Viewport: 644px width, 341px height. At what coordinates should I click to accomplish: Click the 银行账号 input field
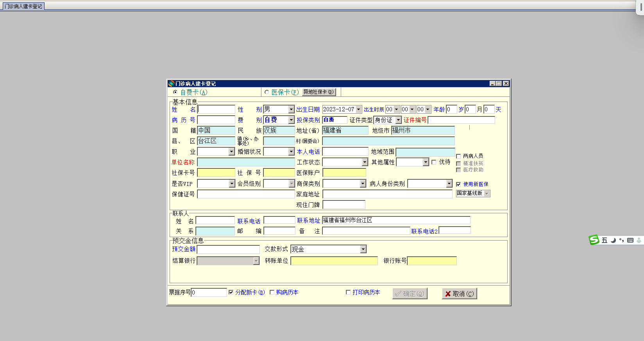point(432,261)
